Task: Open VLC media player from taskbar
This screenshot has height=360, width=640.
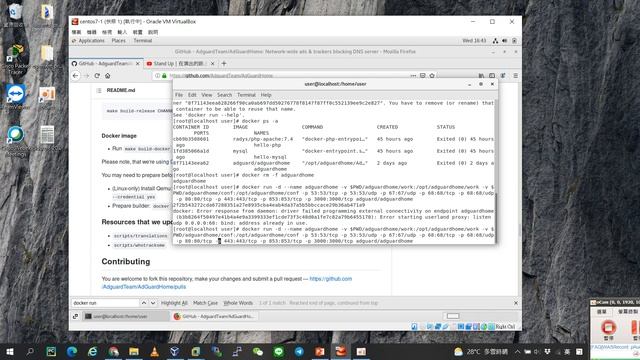Action: (x=154, y=351)
